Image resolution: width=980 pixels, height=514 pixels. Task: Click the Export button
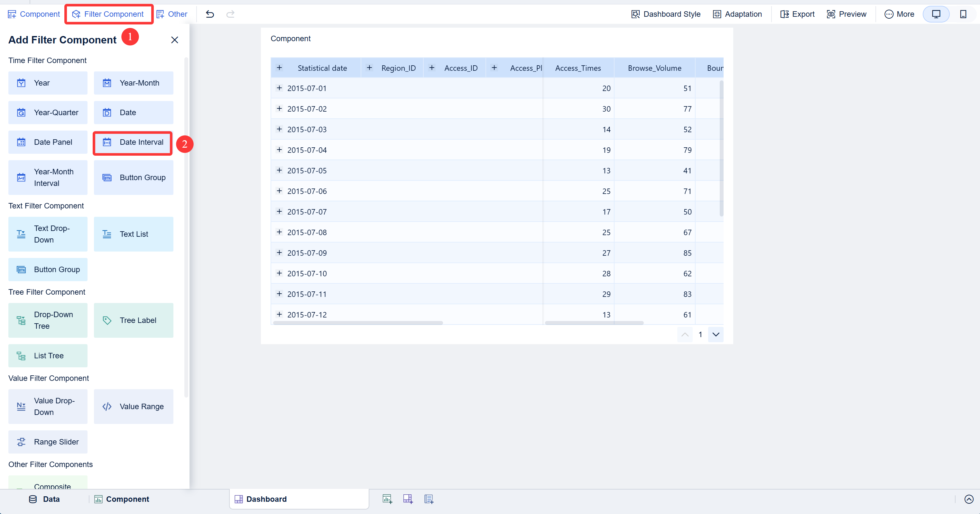tap(796, 14)
